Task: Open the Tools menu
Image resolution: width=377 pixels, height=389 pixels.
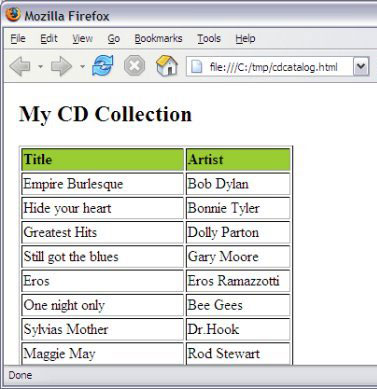Action: coord(209,39)
